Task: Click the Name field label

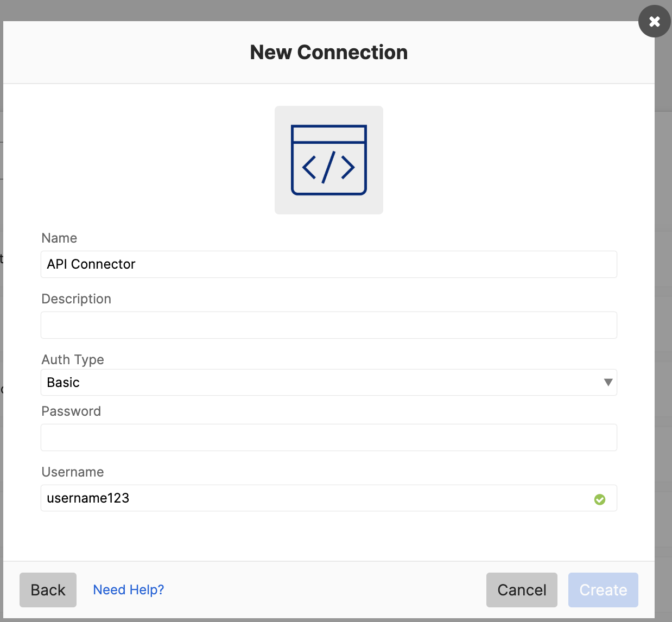Action: click(x=59, y=238)
